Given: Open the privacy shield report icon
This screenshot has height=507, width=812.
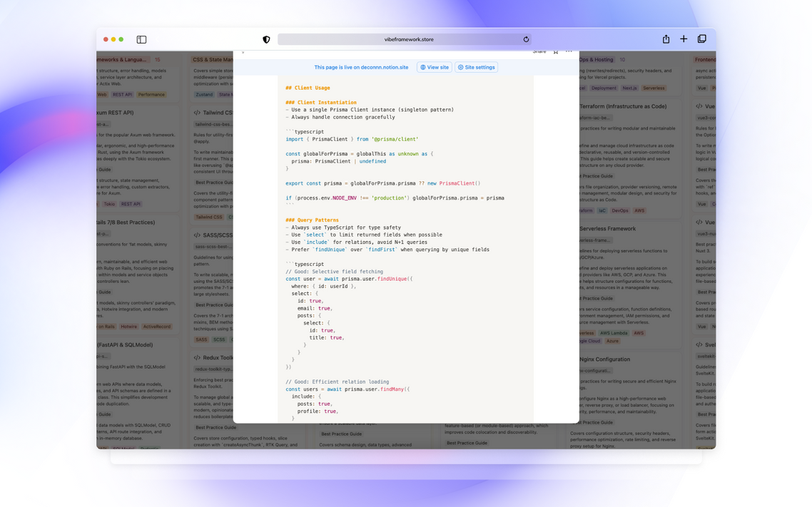Looking at the screenshot, I should [266, 39].
